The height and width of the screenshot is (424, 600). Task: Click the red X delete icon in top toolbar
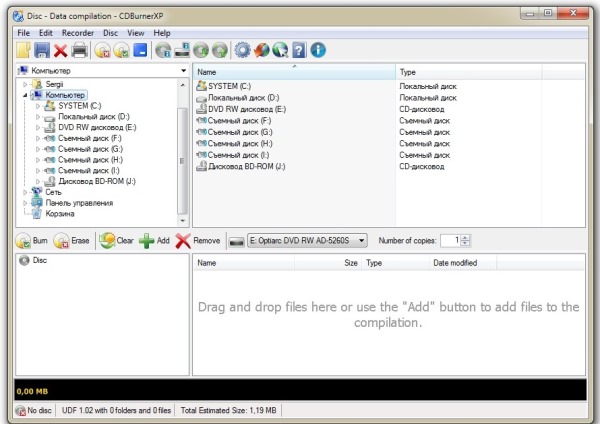point(60,50)
